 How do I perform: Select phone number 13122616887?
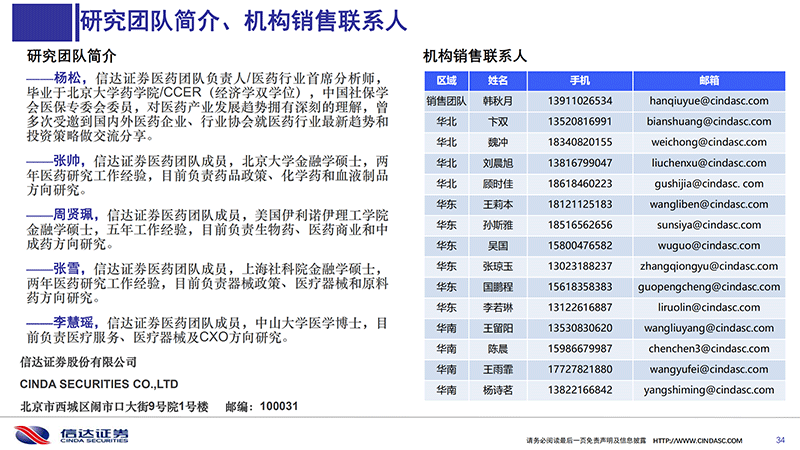tap(580, 308)
